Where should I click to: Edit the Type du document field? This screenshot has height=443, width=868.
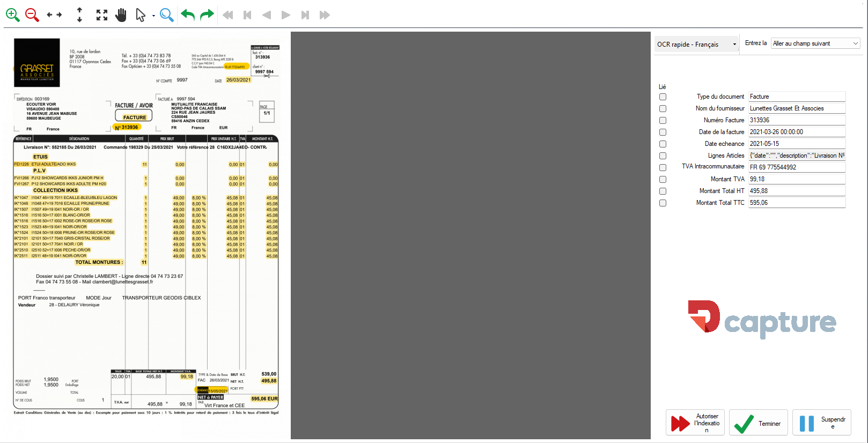[x=797, y=97]
